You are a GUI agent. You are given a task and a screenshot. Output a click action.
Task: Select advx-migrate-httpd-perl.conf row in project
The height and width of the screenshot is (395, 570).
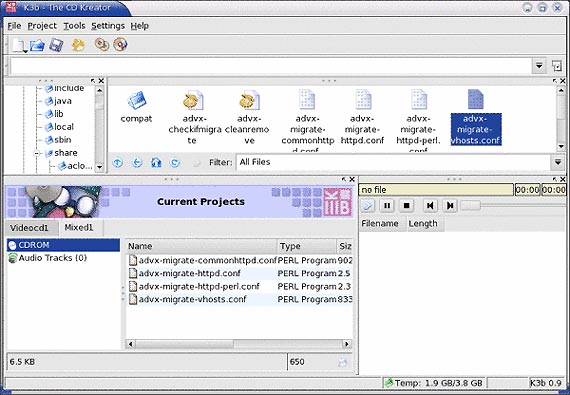(239, 287)
